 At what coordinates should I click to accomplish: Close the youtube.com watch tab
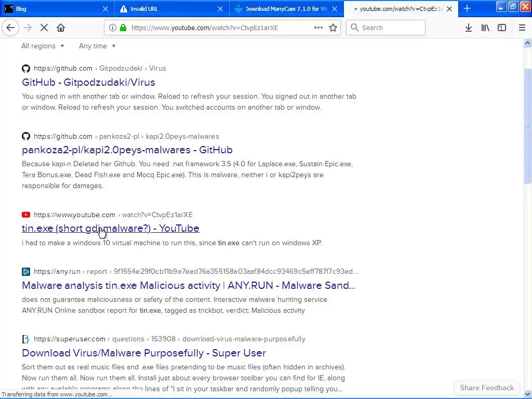[x=449, y=9]
